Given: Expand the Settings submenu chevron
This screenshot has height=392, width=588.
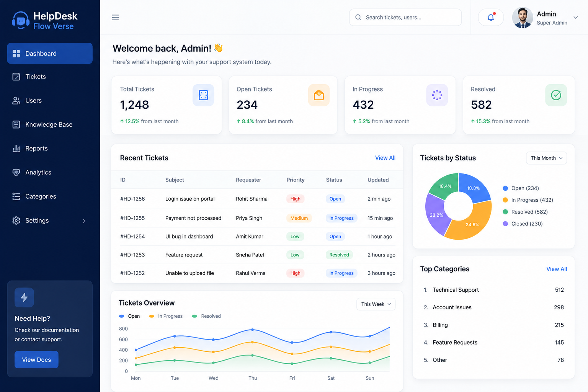Looking at the screenshot, I should pos(84,221).
